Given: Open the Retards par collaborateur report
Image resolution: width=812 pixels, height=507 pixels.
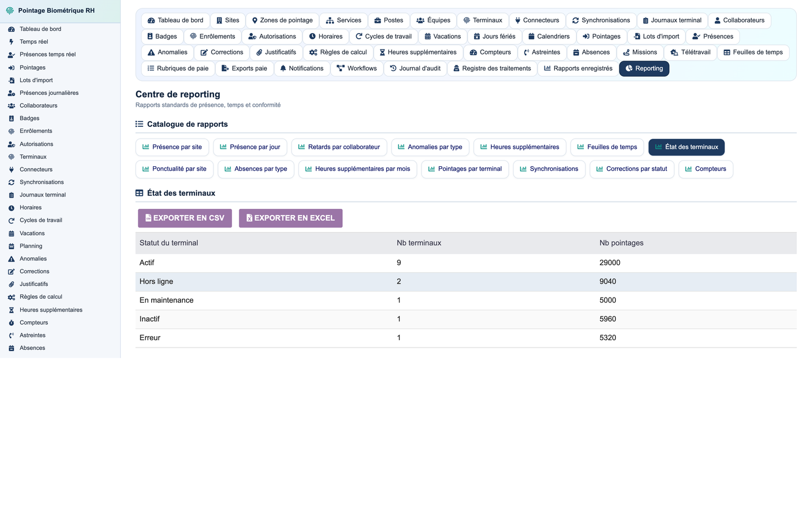Looking at the screenshot, I should (339, 147).
